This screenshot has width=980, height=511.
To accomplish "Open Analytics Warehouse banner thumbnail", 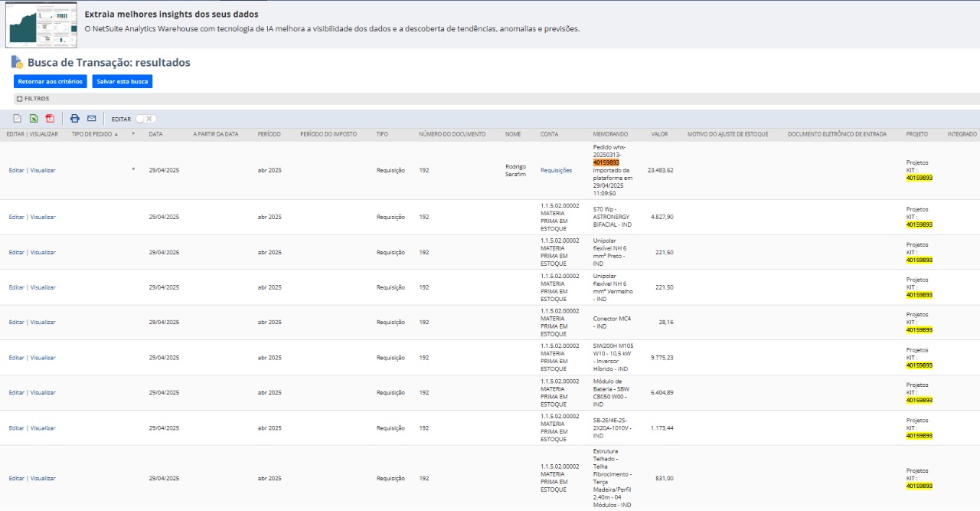I will tap(41, 25).
